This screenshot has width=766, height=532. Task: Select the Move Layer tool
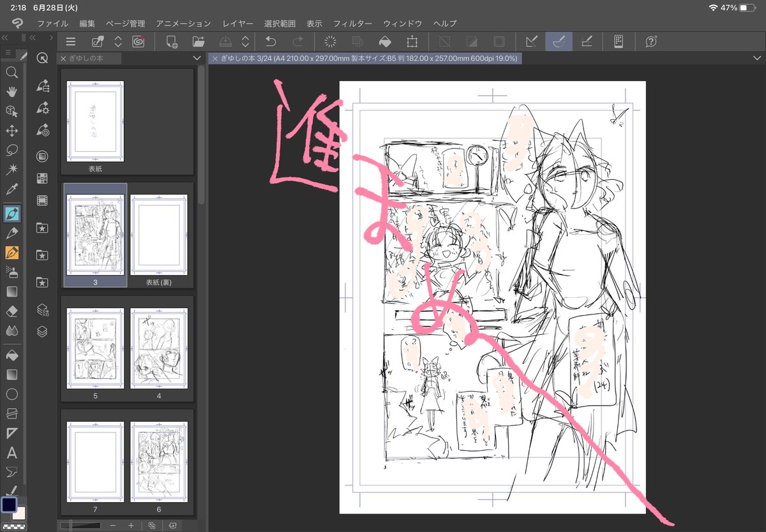(11, 131)
